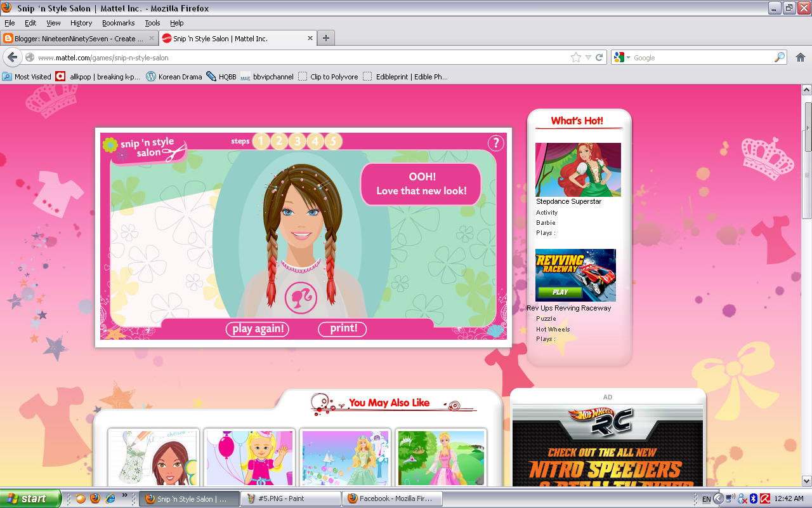This screenshot has width=812, height=508.
Task: Open the File menu
Action: coord(10,23)
